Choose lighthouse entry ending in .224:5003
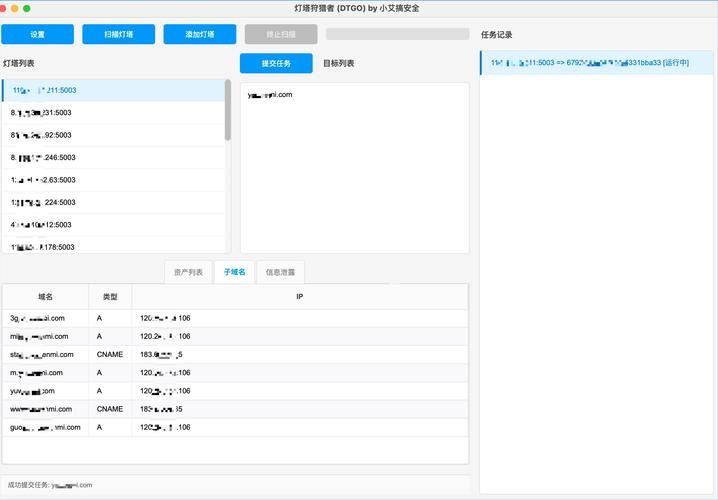The image size is (718, 500). click(x=112, y=202)
